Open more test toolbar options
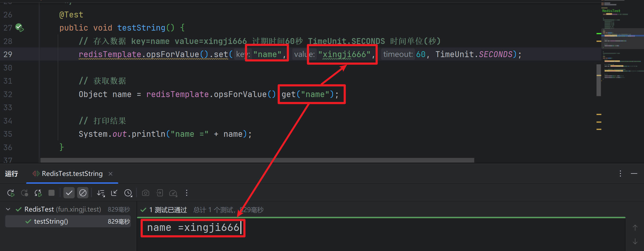The image size is (644, 251). (187, 193)
